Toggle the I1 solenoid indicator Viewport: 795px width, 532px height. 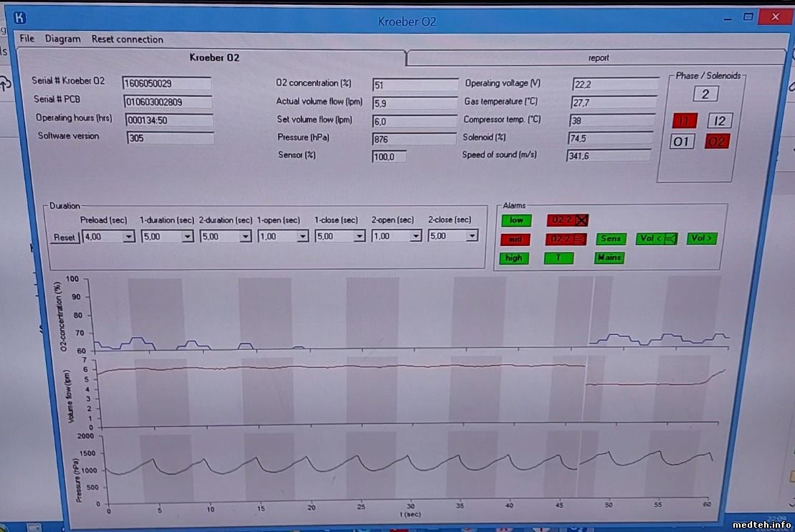point(684,120)
